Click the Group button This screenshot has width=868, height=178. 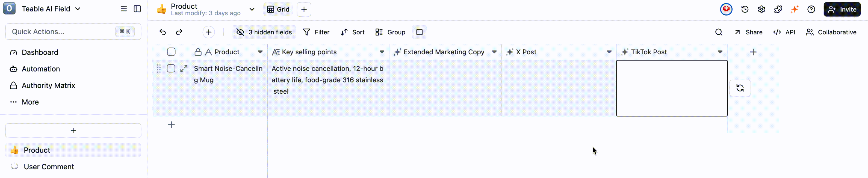[x=390, y=32]
